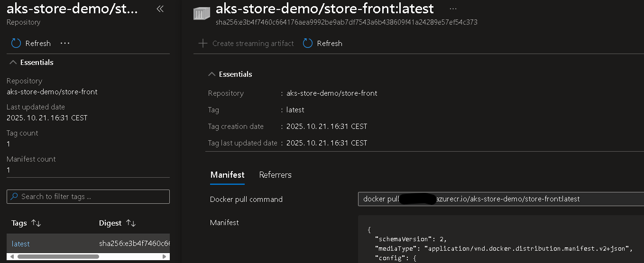This screenshot has height=263, width=644.
Task: Sort the list by Tags column arrows
Action: [x=36, y=223]
